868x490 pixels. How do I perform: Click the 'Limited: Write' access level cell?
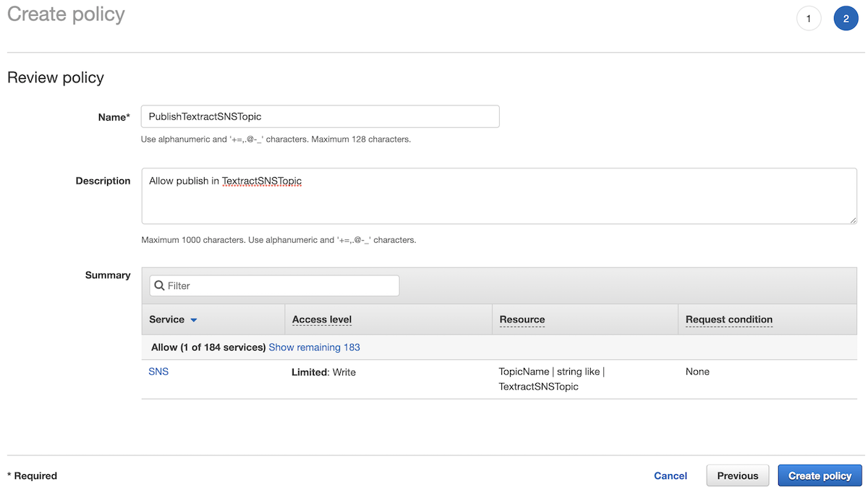click(x=323, y=372)
